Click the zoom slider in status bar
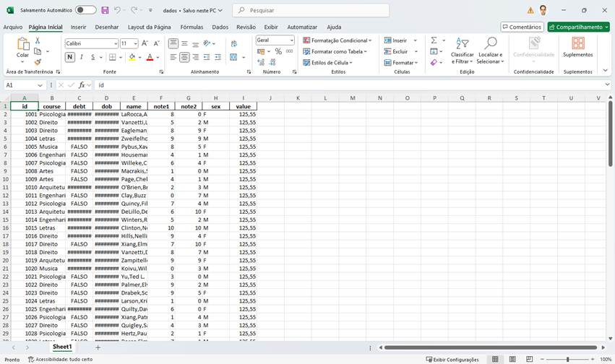 [x=567, y=359]
